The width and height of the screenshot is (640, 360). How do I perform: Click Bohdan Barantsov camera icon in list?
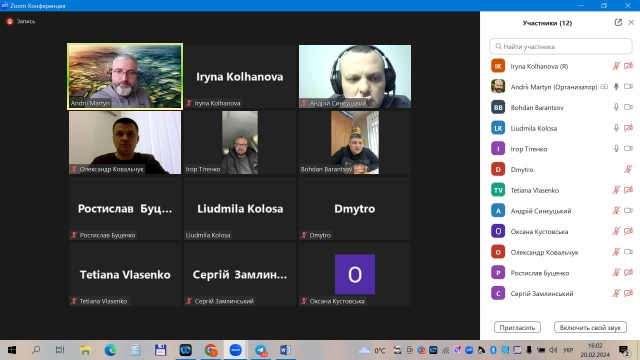pos(629,107)
